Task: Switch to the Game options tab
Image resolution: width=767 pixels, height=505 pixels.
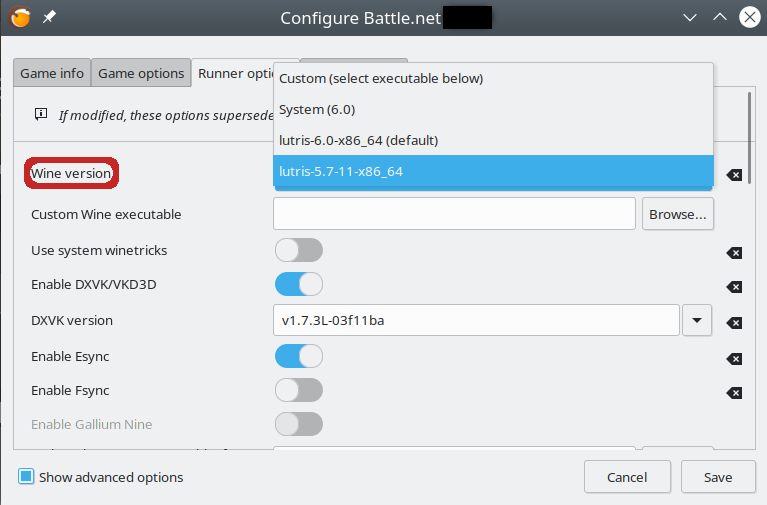Action: 141,73
